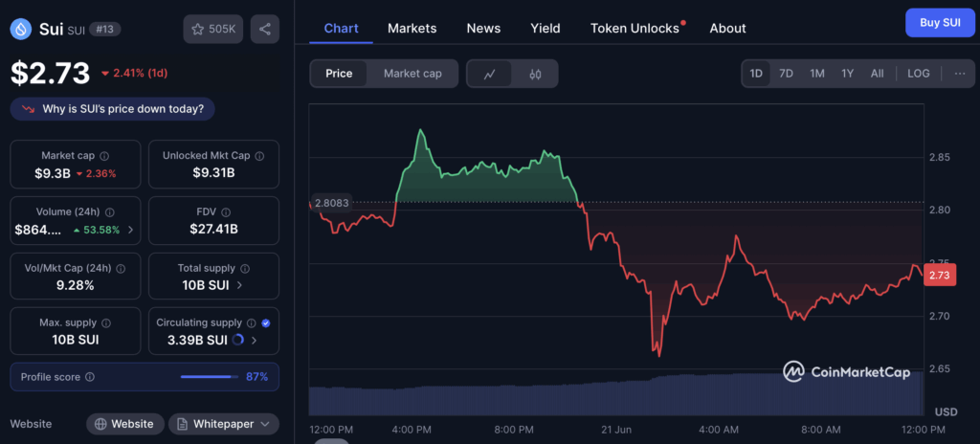Set chart range to 1M
The image size is (980, 444).
point(817,73)
